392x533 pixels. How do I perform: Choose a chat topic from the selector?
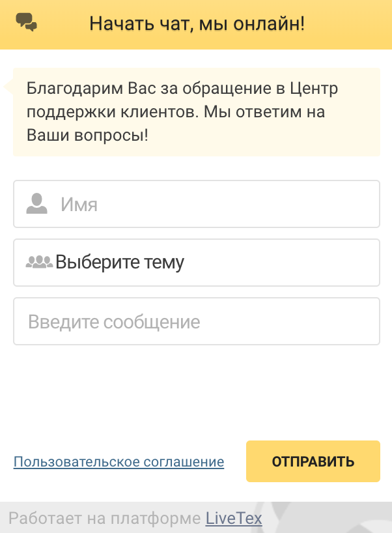196,262
